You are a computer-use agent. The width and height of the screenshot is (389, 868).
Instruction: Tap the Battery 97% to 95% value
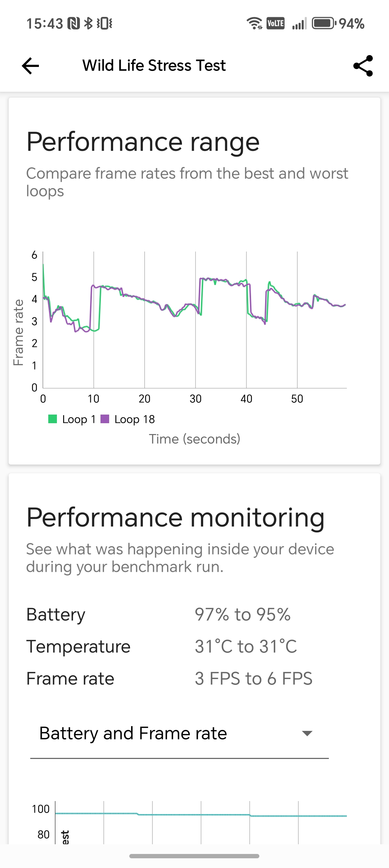click(242, 614)
